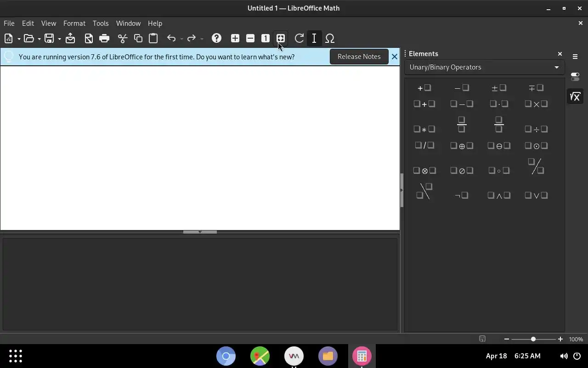This screenshot has width=588, height=368.
Task: Click the Release Notes button
Action: tap(359, 57)
